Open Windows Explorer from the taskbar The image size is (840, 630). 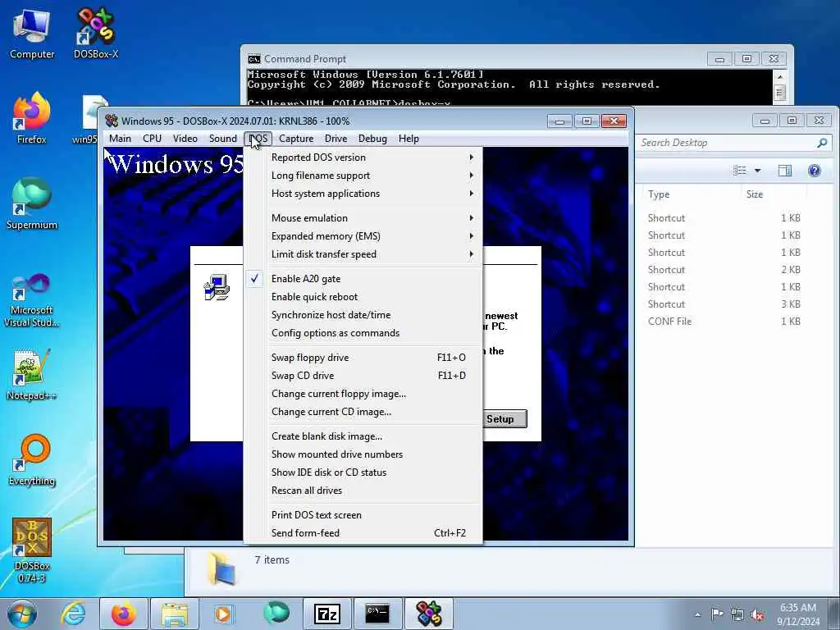coord(175,614)
